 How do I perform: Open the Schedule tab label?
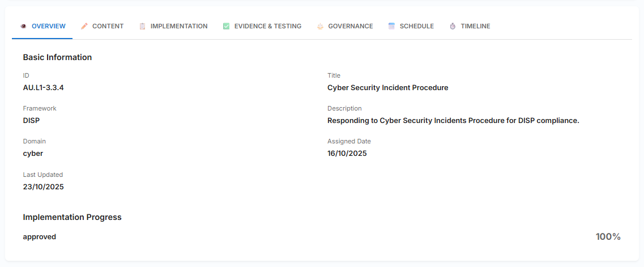pos(417,26)
